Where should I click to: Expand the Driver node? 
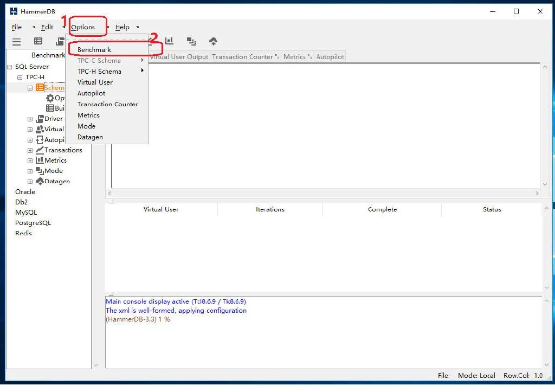click(x=30, y=119)
